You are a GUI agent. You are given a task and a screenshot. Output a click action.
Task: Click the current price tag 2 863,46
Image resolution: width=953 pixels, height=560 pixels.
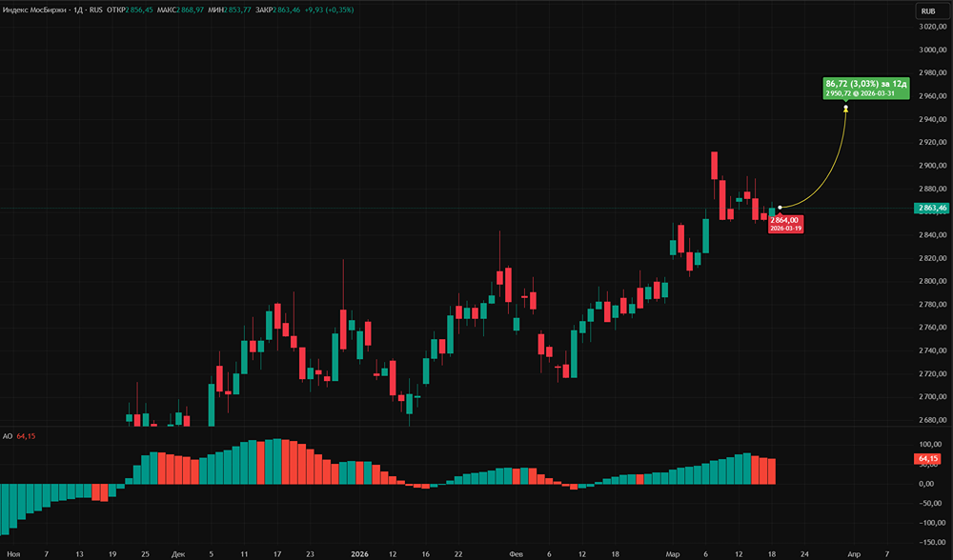[x=932, y=208]
